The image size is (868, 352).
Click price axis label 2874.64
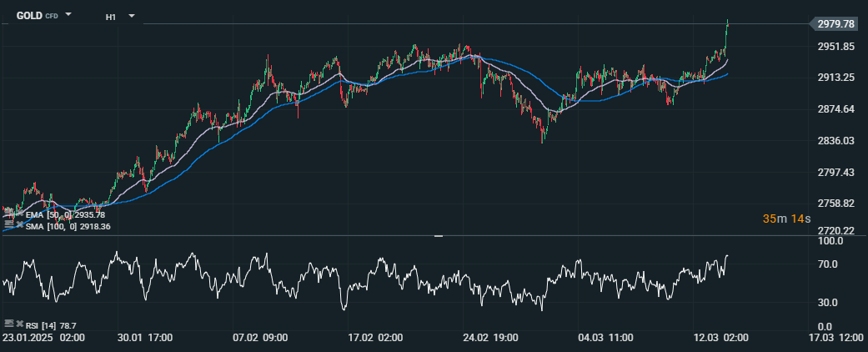[835, 109]
